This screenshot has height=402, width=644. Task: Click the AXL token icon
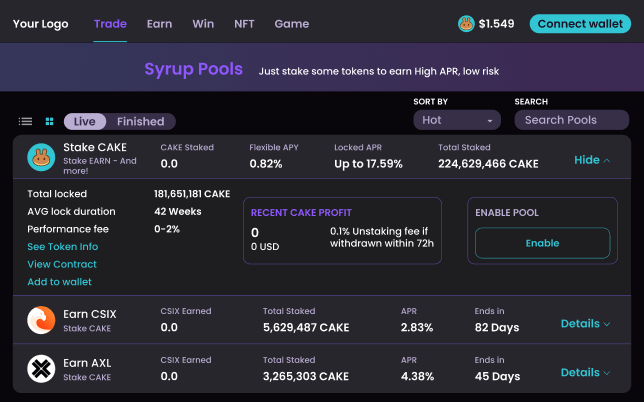[x=41, y=369]
